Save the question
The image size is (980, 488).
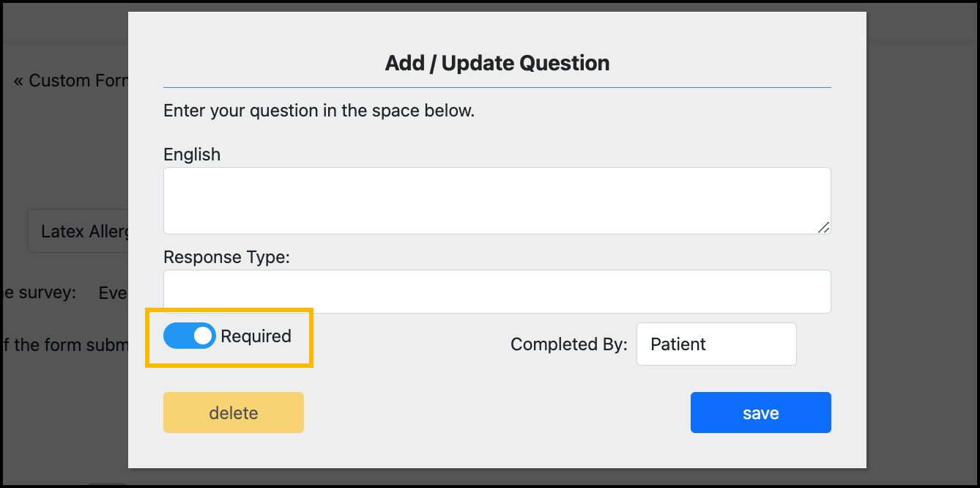click(760, 412)
